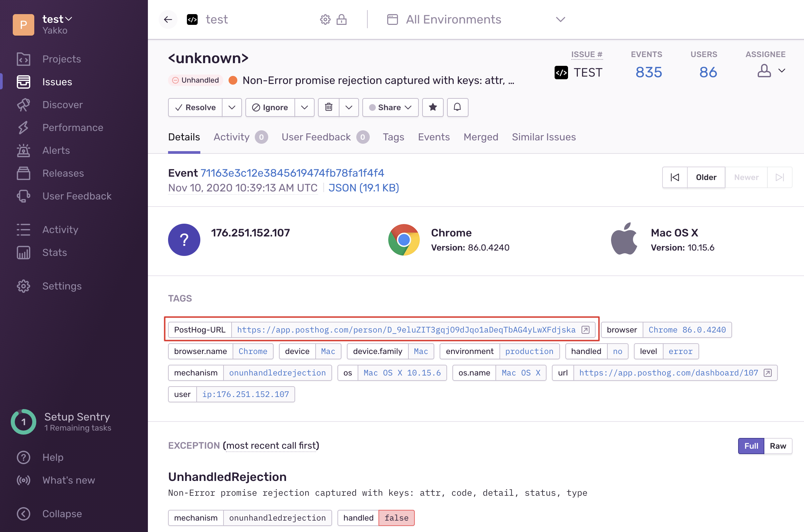Open external link icon on PostHog-URL tag

[x=585, y=330]
